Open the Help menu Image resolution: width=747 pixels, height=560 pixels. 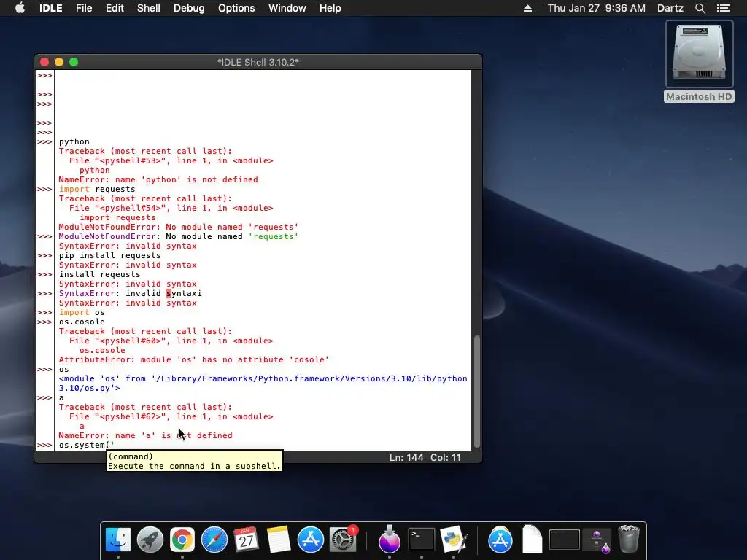tap(330, 8)
